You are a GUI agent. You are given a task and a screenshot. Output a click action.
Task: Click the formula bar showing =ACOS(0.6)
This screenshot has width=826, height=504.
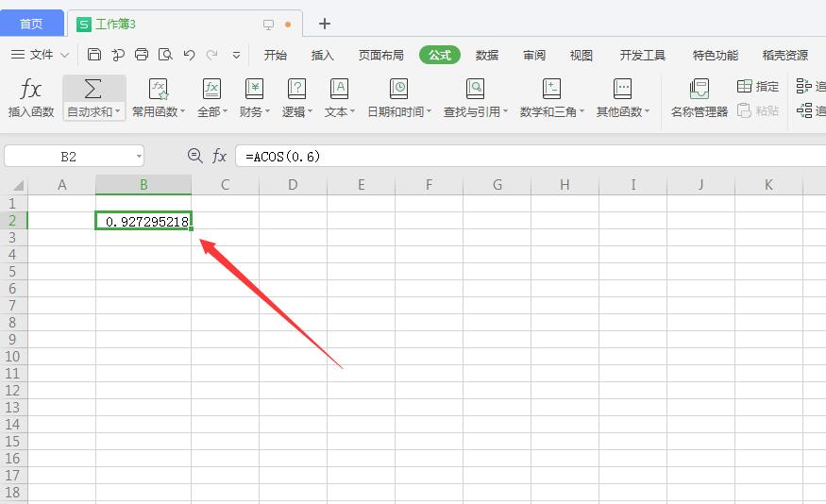click(530, 156)
